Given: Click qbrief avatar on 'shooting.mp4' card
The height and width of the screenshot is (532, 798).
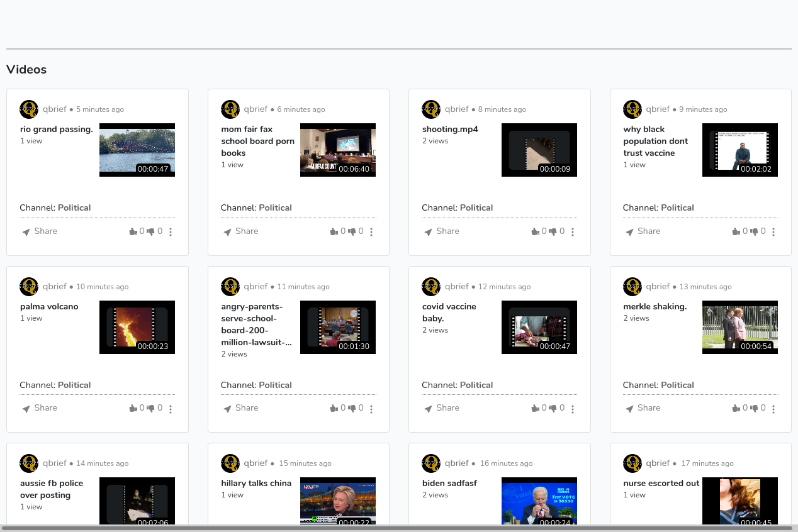Looking at the screenshot, I should [431, 109].
